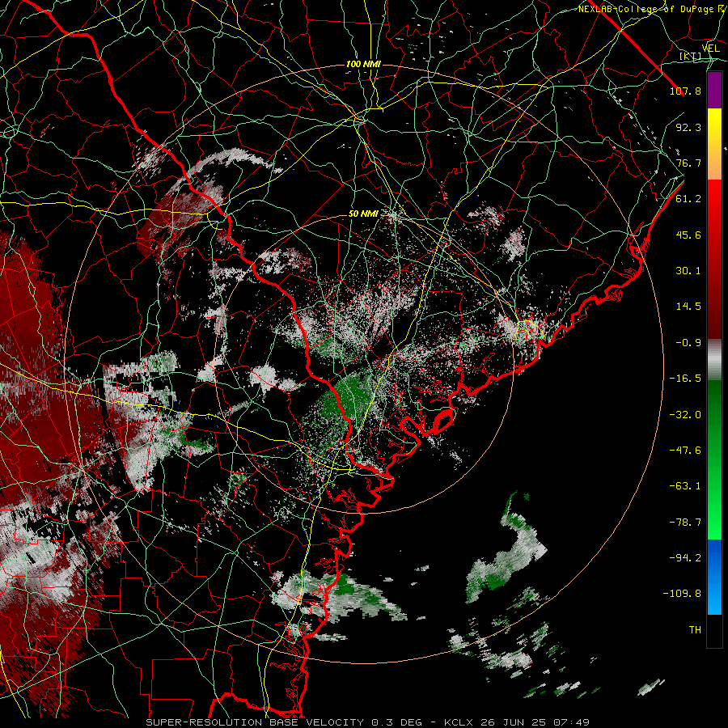The image size is (728, 728).
Task: Click the -16.5 legend value
Action: [685, 379]
